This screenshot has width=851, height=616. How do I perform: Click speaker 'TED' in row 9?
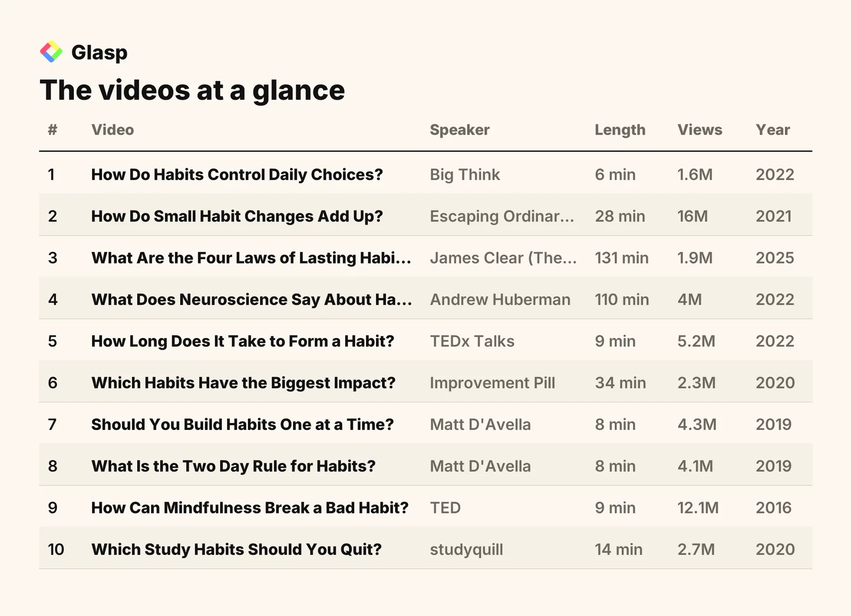tap(445, 508)
